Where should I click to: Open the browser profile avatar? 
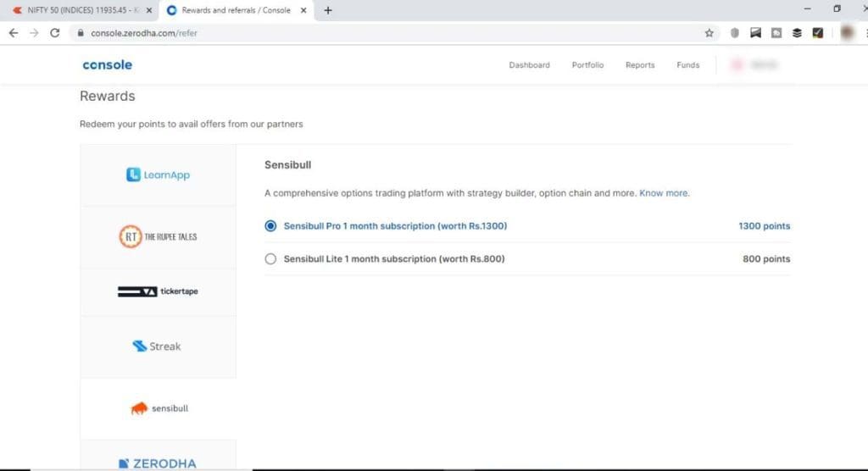pos(847,33)
